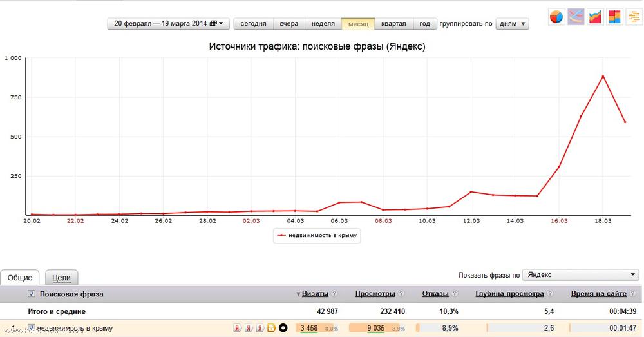Viewport: 644px width, 337px height.
Task: Click the third Yandex icon in row 1
Action: (260, 328)
